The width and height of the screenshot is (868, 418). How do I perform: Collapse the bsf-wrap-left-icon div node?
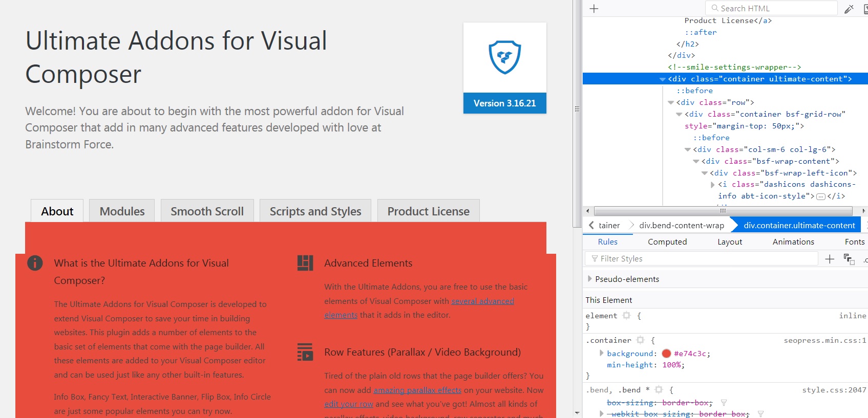tap(705, 173)
